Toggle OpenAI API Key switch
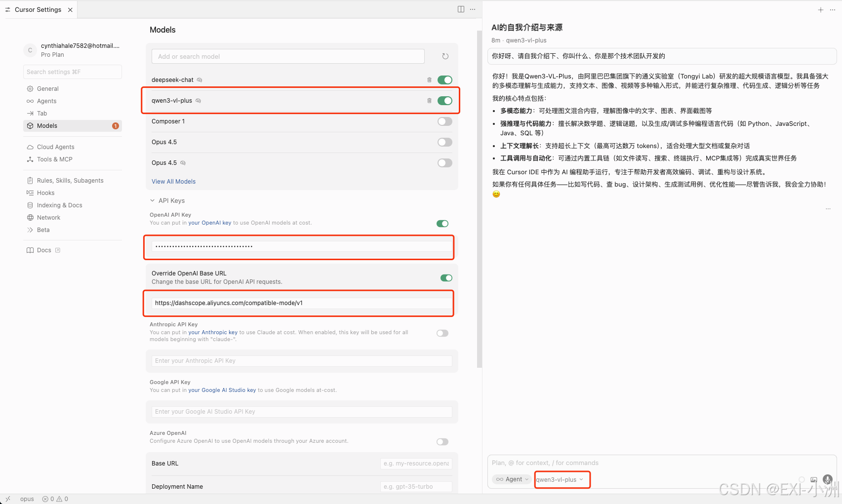 (x=442, y=224)
